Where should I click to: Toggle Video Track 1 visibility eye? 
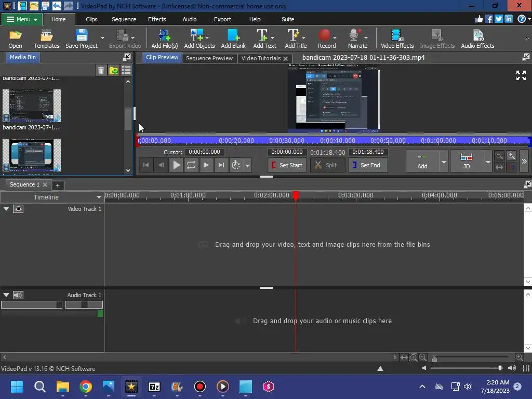tap(18, 209)
